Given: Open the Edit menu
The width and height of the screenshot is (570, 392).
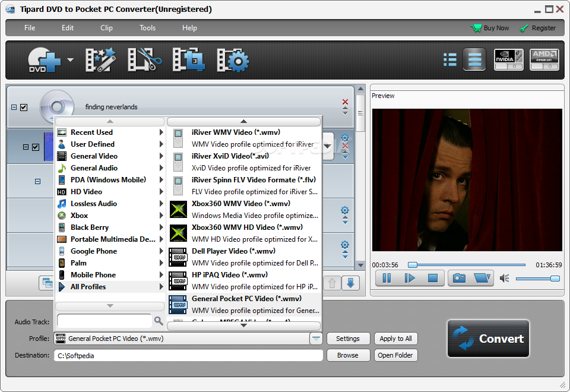Looking at the screenshot, I should pyautogui.click(x=67, y=28).
